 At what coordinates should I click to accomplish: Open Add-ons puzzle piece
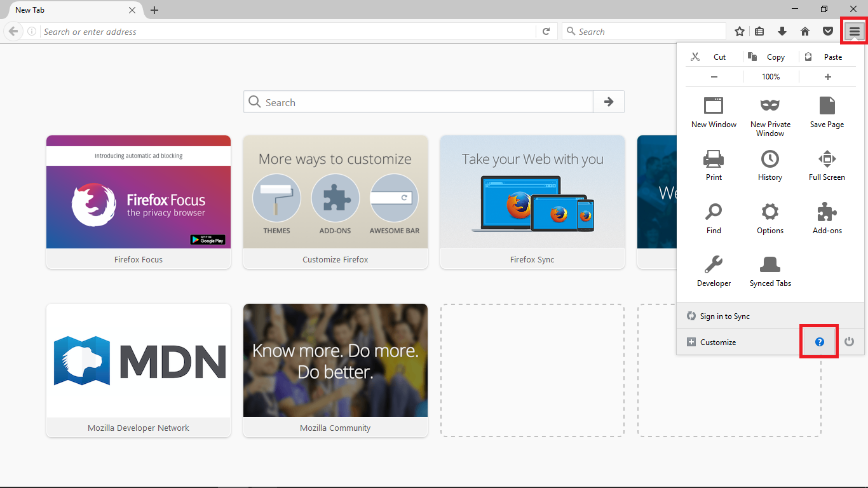point(827,219)
